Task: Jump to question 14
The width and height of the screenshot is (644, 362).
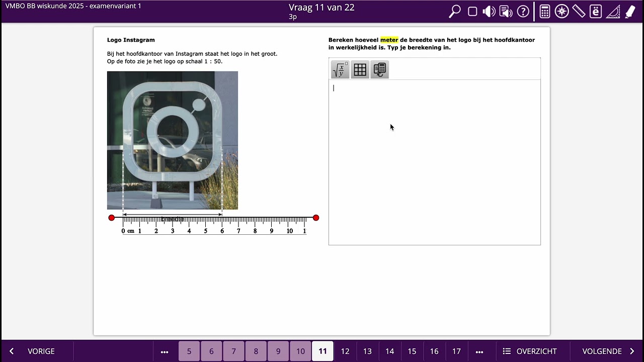Action: (x=389, y=351)
